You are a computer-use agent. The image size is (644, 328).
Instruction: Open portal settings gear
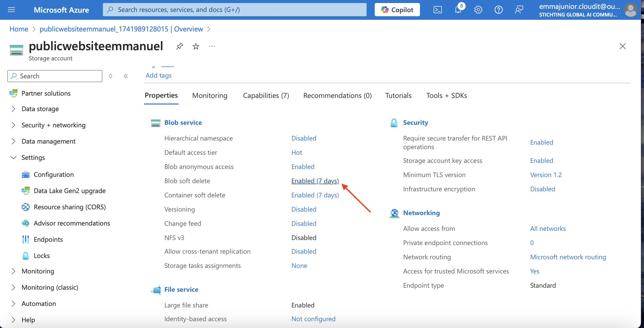(x=478, y=10)
